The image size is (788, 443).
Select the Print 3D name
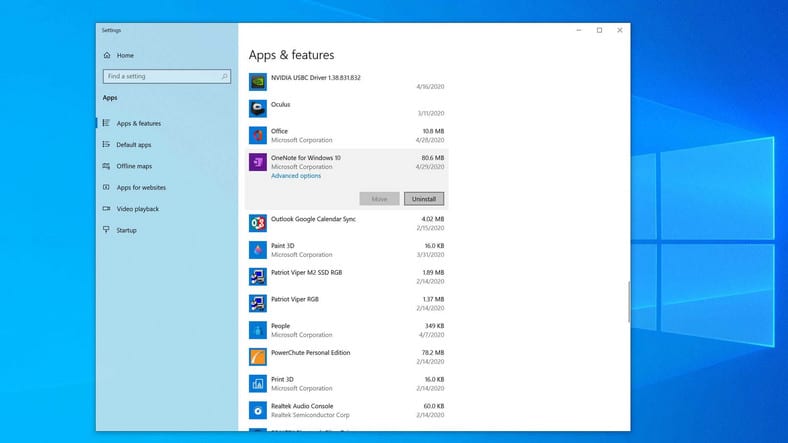point(282,379)
